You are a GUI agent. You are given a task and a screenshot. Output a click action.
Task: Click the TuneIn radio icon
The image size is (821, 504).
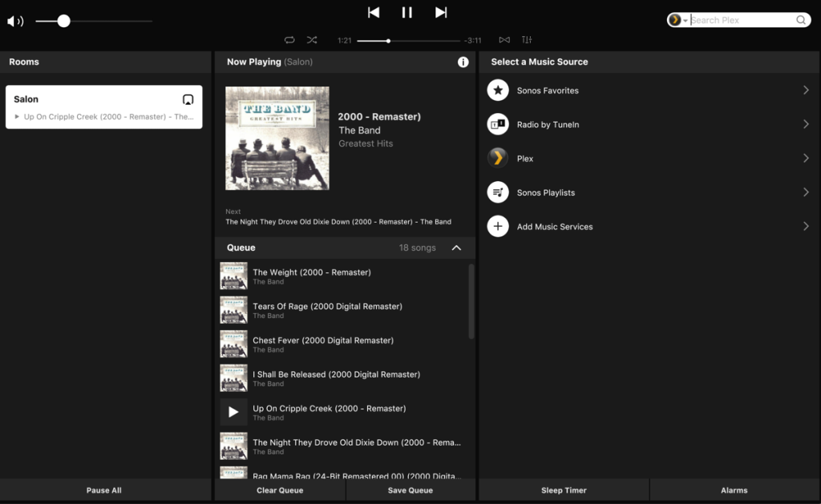coord(498,124)
